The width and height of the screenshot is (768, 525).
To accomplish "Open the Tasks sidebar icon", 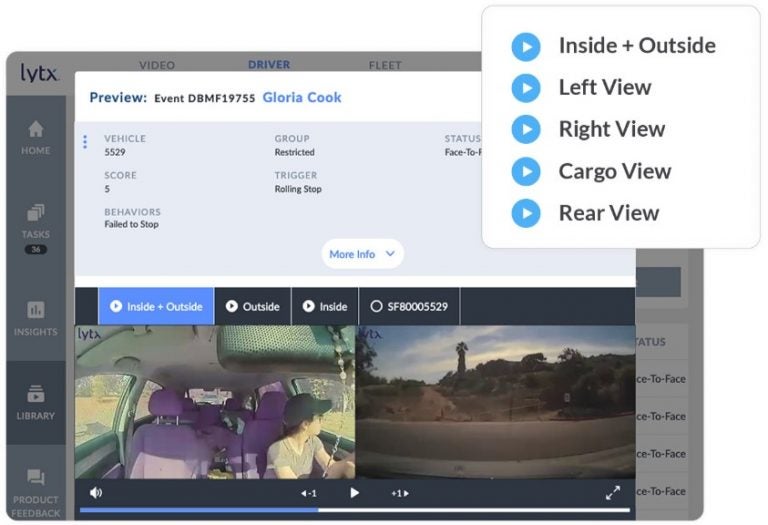I will point(36,213).
